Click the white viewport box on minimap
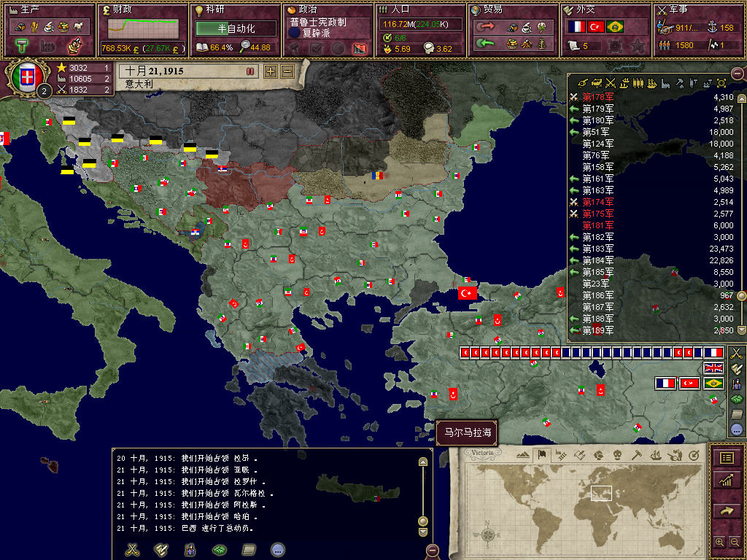Viewport: 747px width, 560px height. coord(601,493)
